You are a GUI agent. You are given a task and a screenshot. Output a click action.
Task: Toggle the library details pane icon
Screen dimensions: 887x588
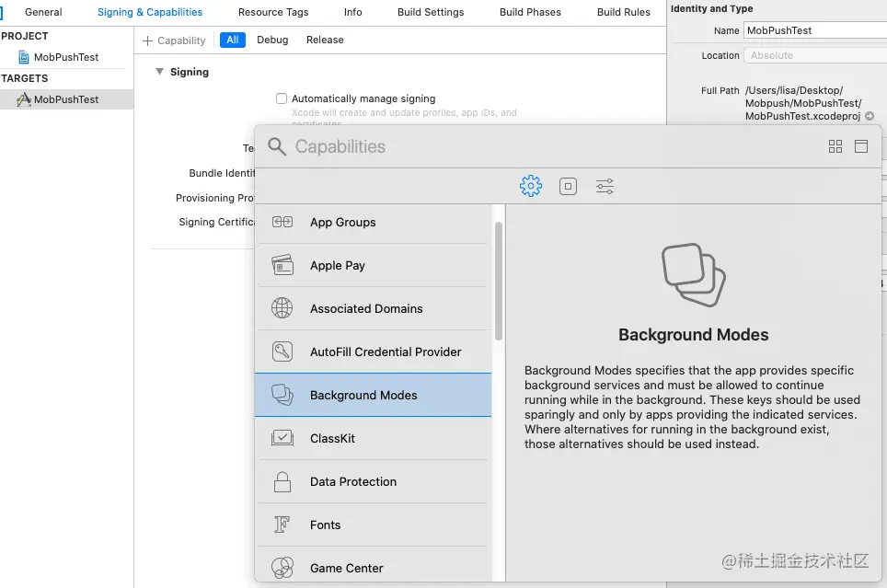(x=861, y=146)
